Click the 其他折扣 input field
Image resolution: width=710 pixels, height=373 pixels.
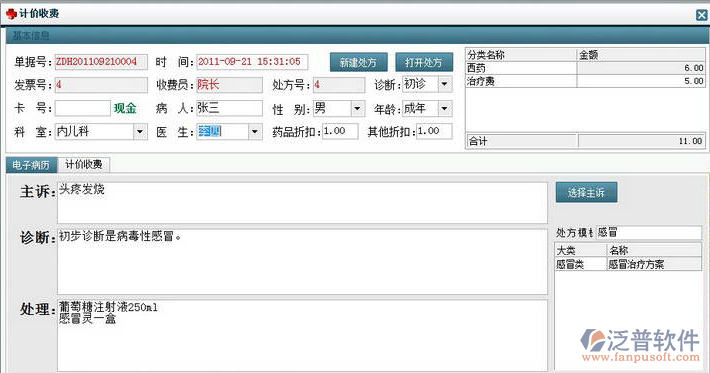pyautogui.click(x=434, y=131)
